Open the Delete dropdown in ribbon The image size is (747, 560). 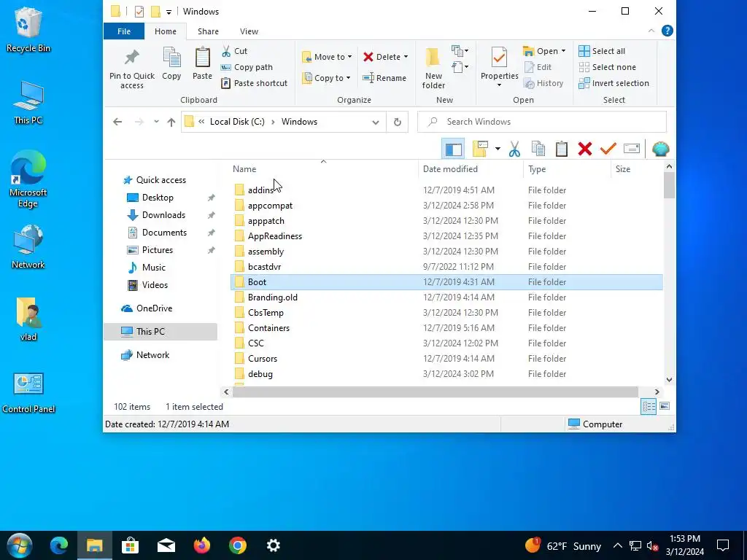[x=385, y=57]
